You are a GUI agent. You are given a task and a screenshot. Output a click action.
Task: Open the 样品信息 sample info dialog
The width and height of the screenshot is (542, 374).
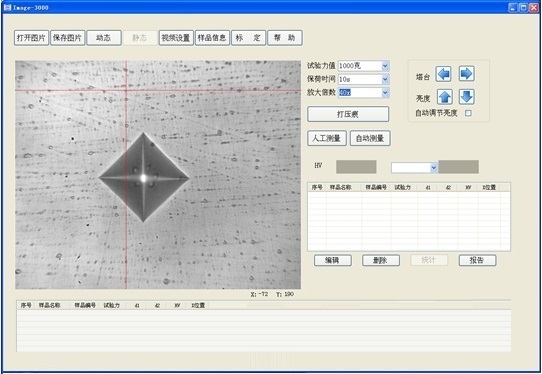pos(212,38)
